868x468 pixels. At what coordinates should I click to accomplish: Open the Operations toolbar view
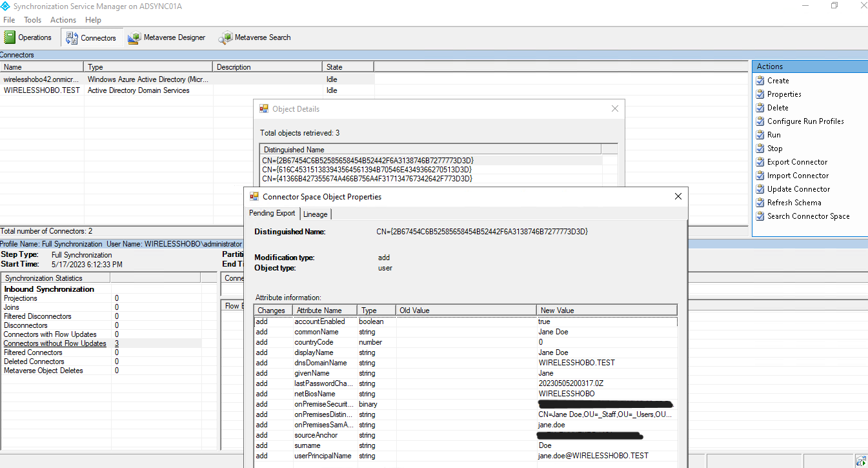pos(28,37)
